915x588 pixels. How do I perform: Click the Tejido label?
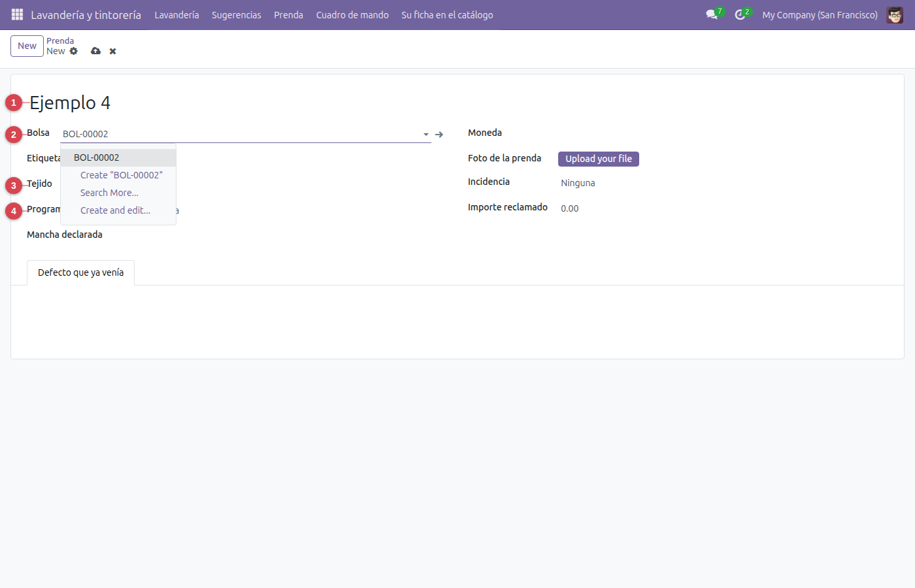pyautogui.click(x=39, y=184)
